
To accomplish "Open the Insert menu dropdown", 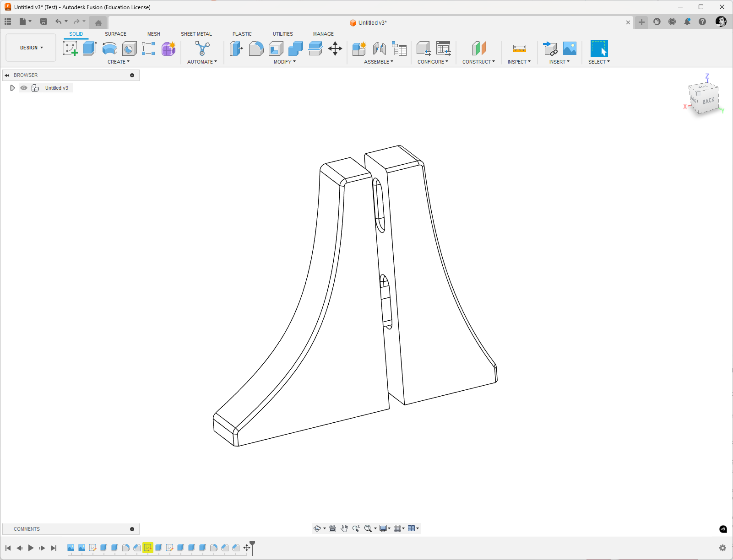I will pos(559,62).
